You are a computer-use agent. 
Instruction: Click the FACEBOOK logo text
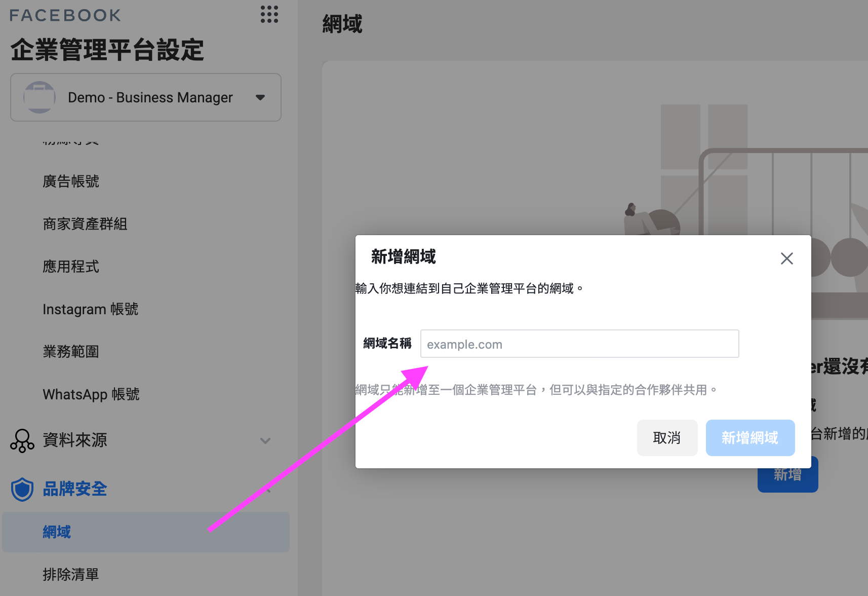click(65, 15)
